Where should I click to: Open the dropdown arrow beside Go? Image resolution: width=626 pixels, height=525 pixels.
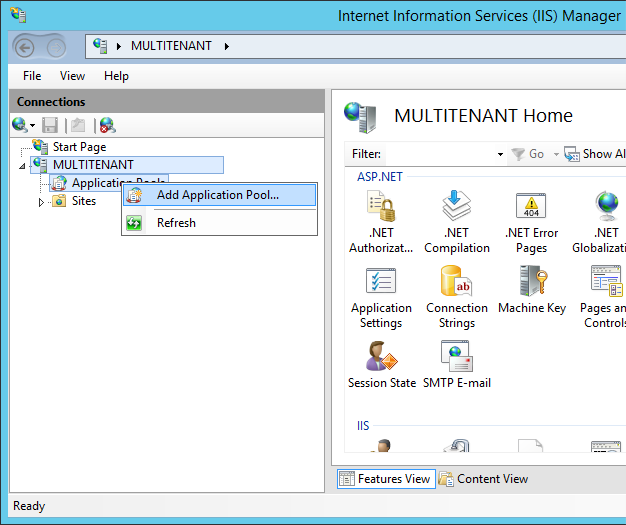[x=556, y=154]
